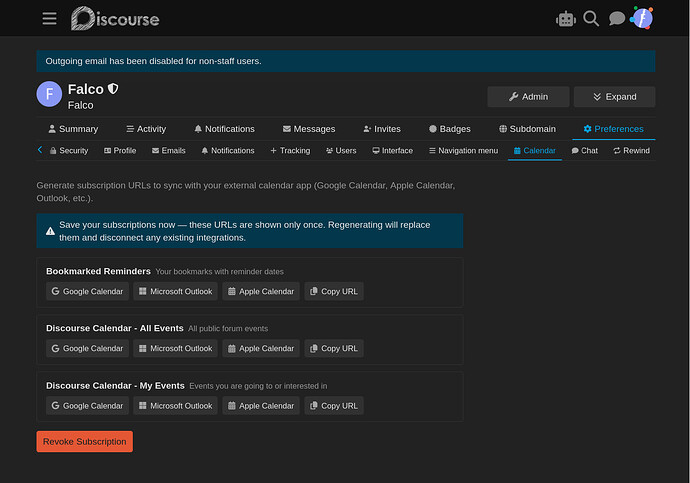This screenshot has height=483, width=690.
Task: Click the warning triangle icon in alert
Action: [x=50, y=231]
